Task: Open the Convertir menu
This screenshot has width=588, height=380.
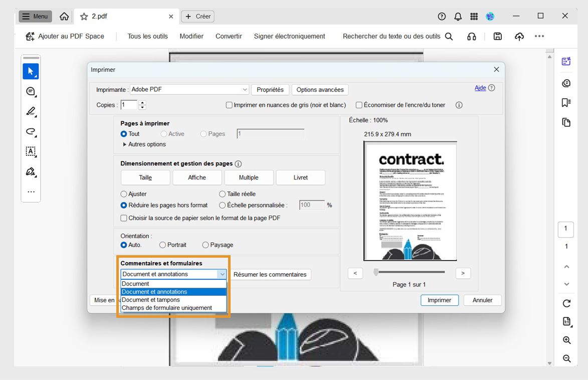Action: (x=229, y=36)
